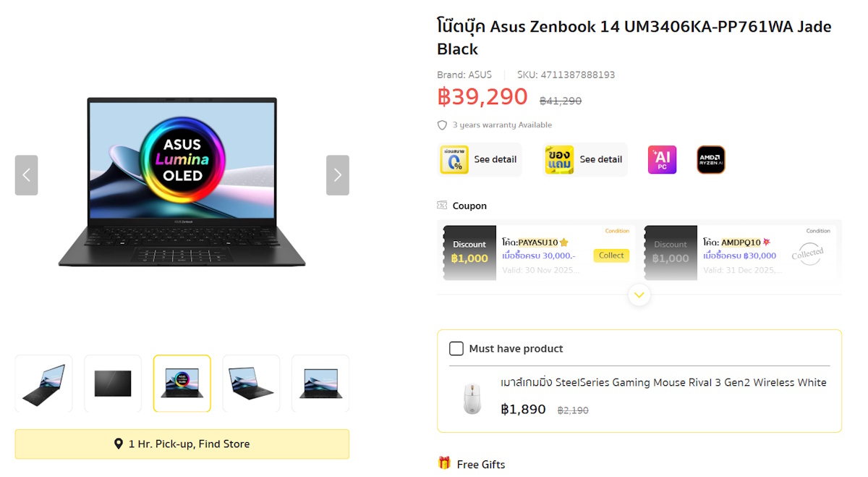Click the Free Gifts present icon

(x=444, y=463)
